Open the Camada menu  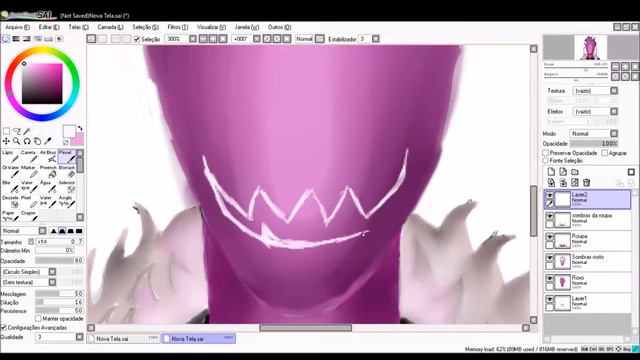(110, 27)
